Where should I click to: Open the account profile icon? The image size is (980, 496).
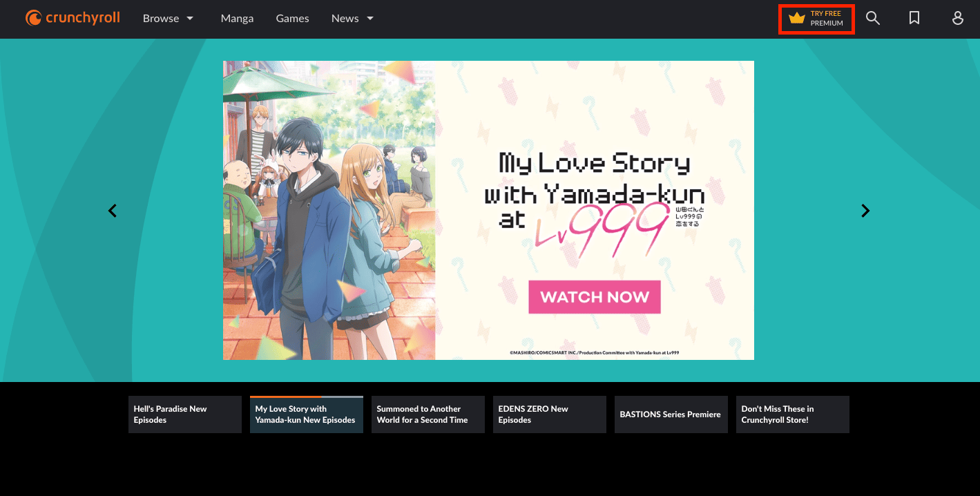pyautogui.click(x=958, y=19)
